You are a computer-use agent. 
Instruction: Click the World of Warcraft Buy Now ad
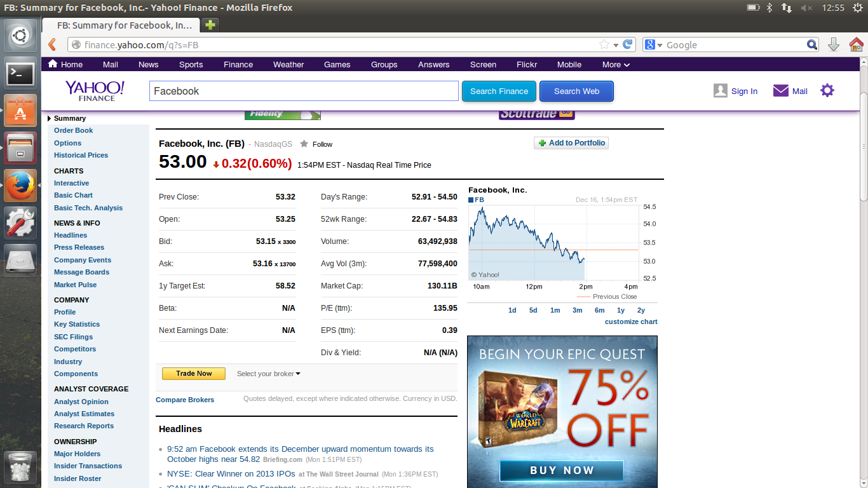coord(562,470)
